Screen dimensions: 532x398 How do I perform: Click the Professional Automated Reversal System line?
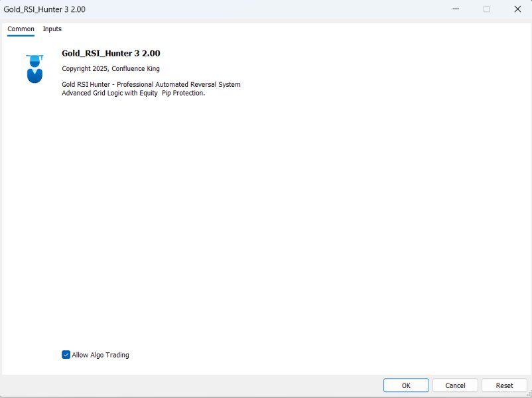tap(151, 84)
